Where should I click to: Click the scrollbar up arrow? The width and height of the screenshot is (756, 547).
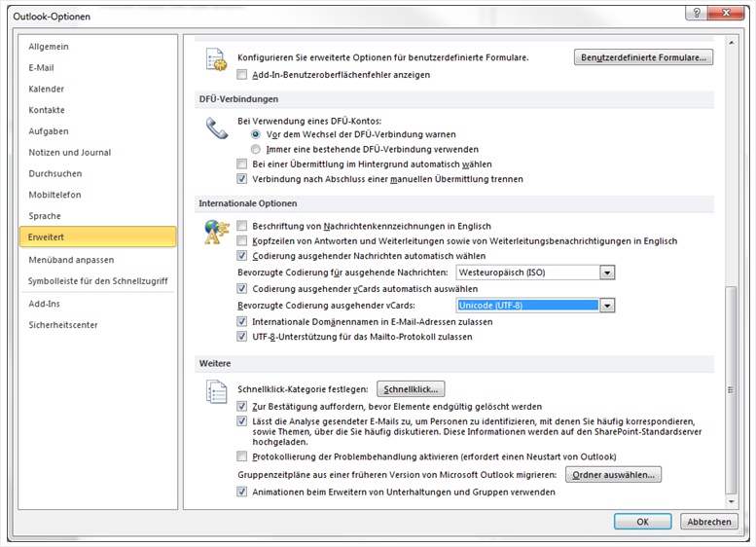pyautogui.click(x=731, y=43)
